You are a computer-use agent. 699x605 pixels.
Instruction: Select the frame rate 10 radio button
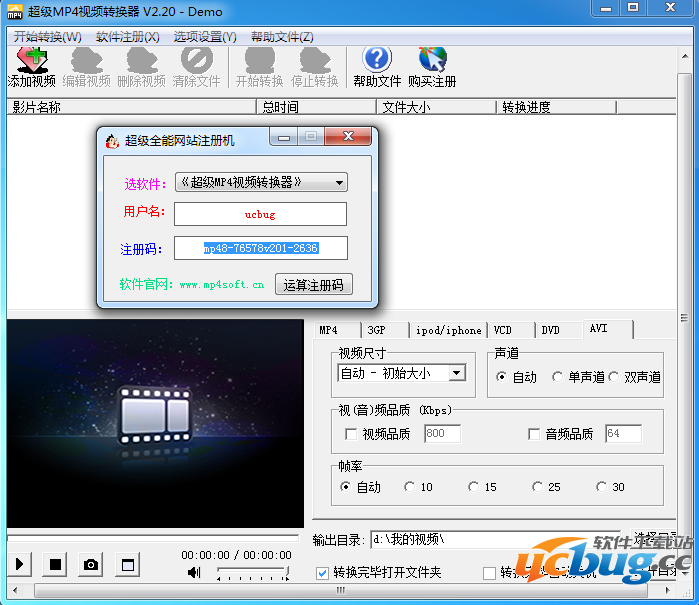(x=409, y=486)
